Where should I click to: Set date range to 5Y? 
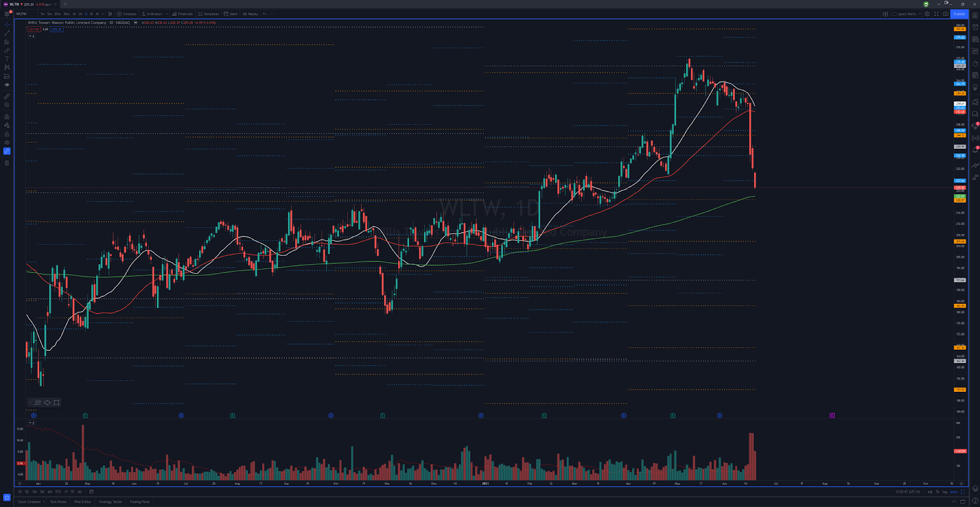coord(72,492)
